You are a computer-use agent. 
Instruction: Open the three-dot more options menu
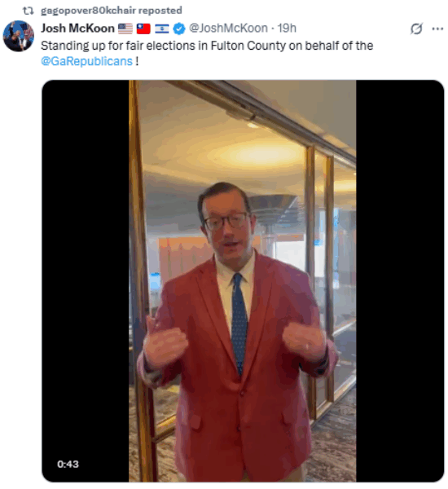437,29
